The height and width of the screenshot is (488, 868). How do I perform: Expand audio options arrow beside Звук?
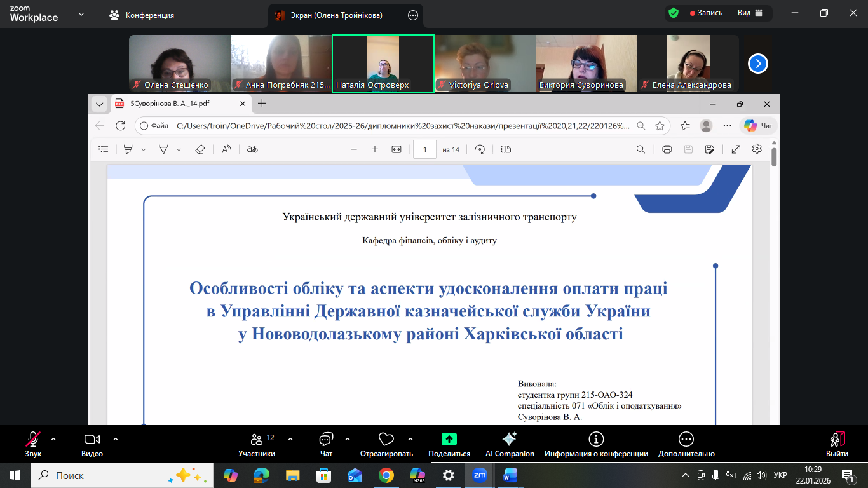tap(53, 438)
